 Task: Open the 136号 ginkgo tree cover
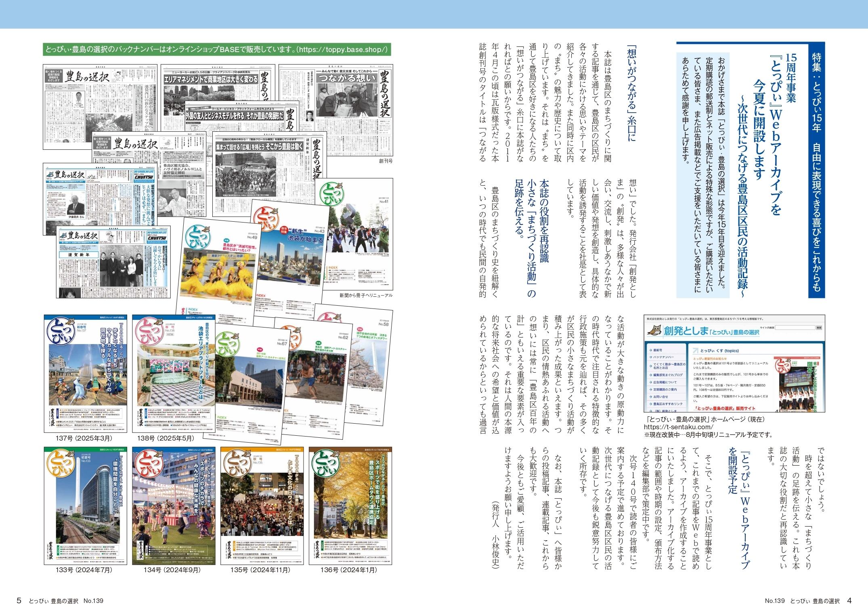(x=350, y=506)
